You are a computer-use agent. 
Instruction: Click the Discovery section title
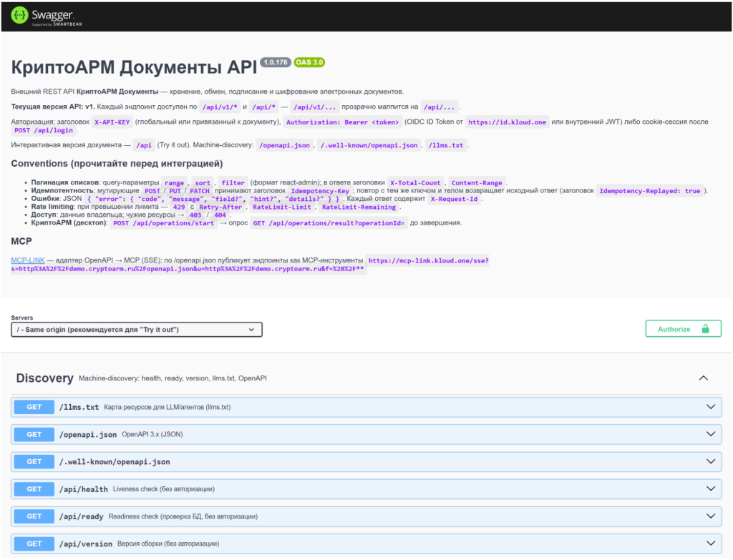[45, 378]
